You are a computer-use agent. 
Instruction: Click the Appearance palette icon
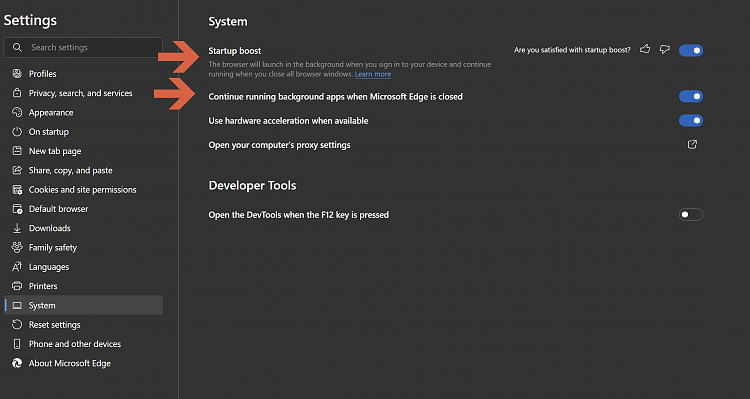17,112
